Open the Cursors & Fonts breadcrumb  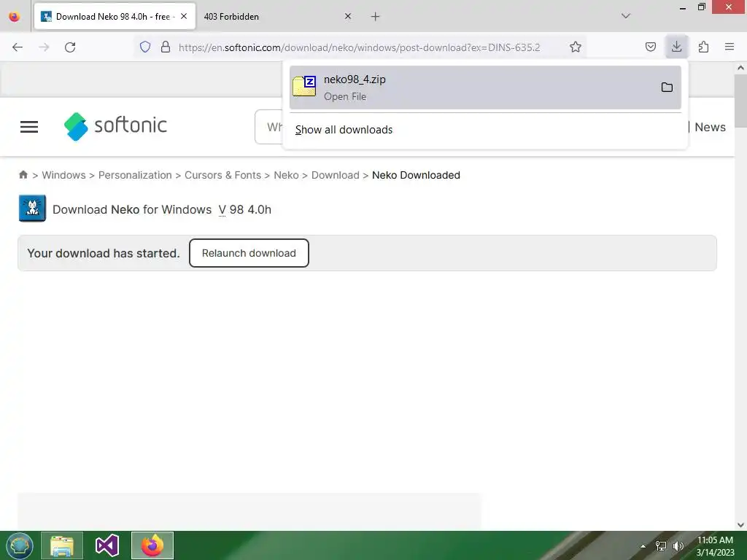click(222, 175)
